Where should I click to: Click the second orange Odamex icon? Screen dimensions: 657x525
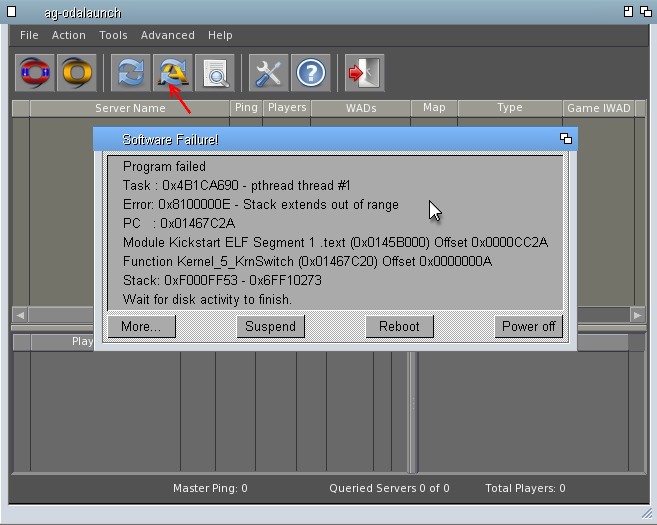[76, 73]
